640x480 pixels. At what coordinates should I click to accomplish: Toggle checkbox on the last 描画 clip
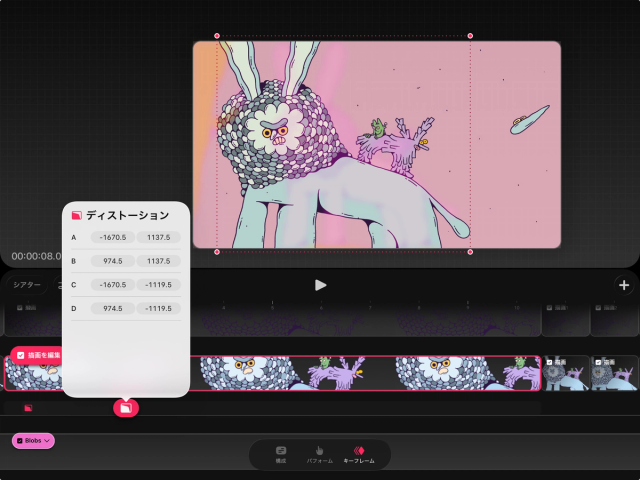coord(598,362)
